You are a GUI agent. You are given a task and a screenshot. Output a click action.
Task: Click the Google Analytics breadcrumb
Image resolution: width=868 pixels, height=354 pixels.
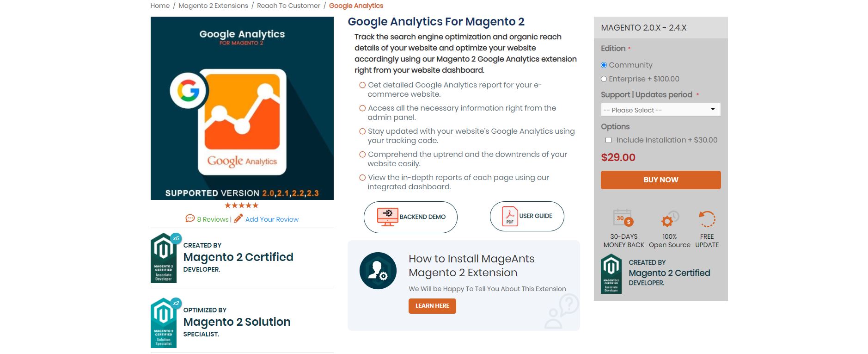356,6
